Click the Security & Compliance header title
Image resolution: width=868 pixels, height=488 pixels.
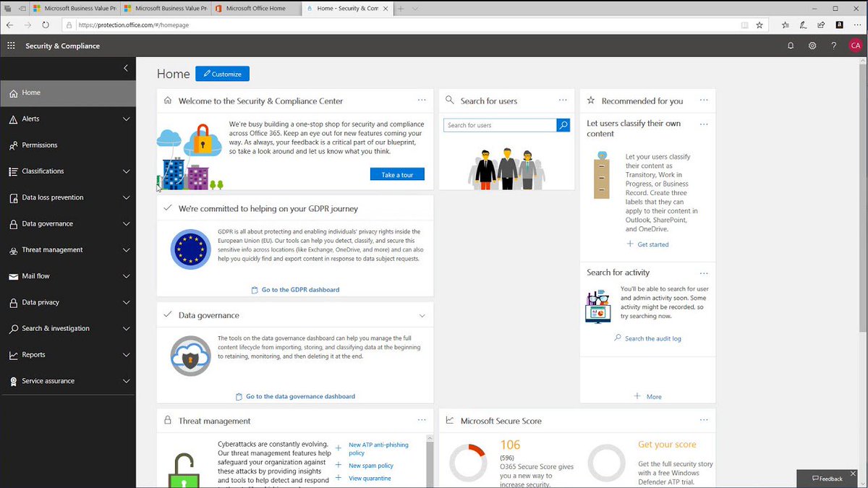(63, 46)
